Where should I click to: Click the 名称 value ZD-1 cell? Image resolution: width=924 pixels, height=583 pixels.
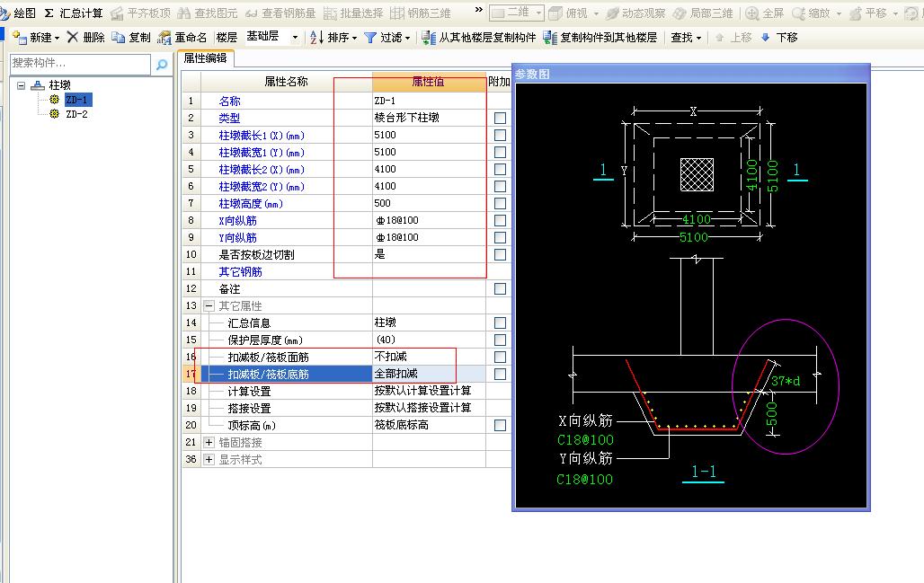click(429, 101)
